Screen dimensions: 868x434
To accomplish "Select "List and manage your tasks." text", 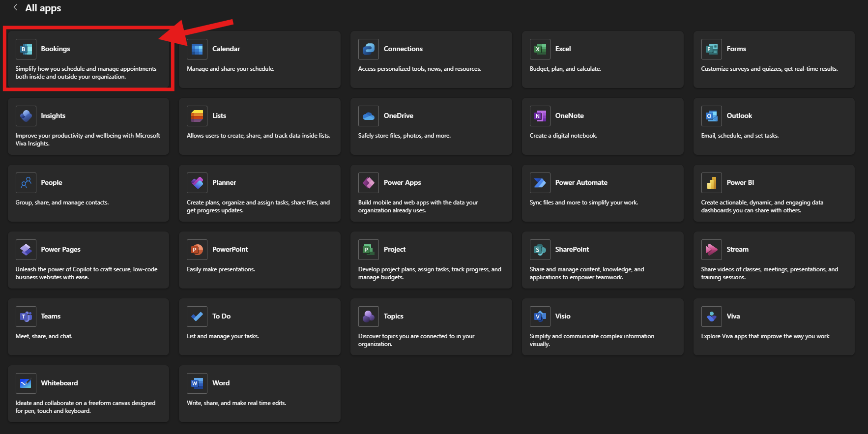I will pos(223,336).
